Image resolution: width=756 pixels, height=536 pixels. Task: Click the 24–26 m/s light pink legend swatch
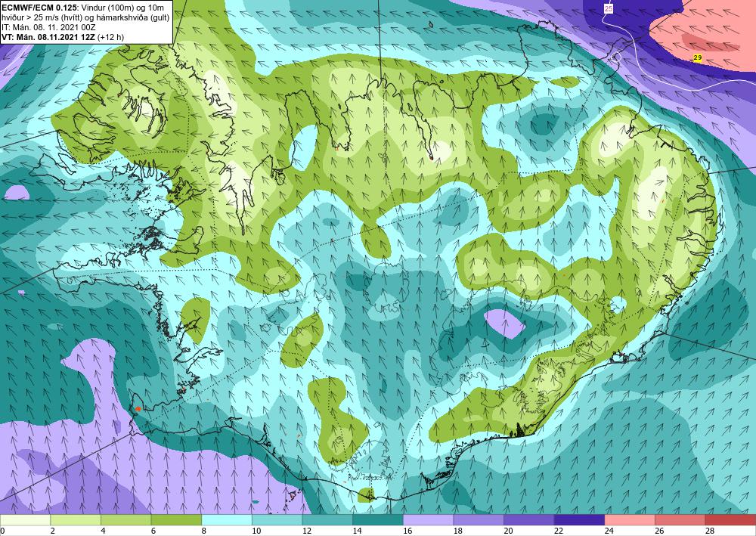pos(630,520)
